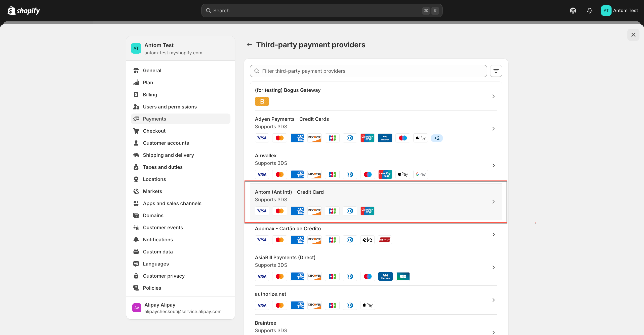Open the notifications bell in top bar
This screenshot has height=335, width=644.
pos(589,11)
